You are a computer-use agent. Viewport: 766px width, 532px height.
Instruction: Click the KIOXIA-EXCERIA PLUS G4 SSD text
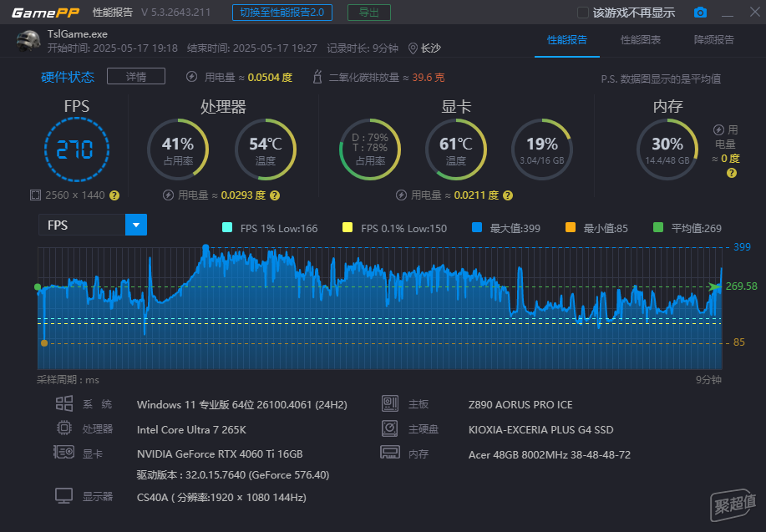(540, 429)
